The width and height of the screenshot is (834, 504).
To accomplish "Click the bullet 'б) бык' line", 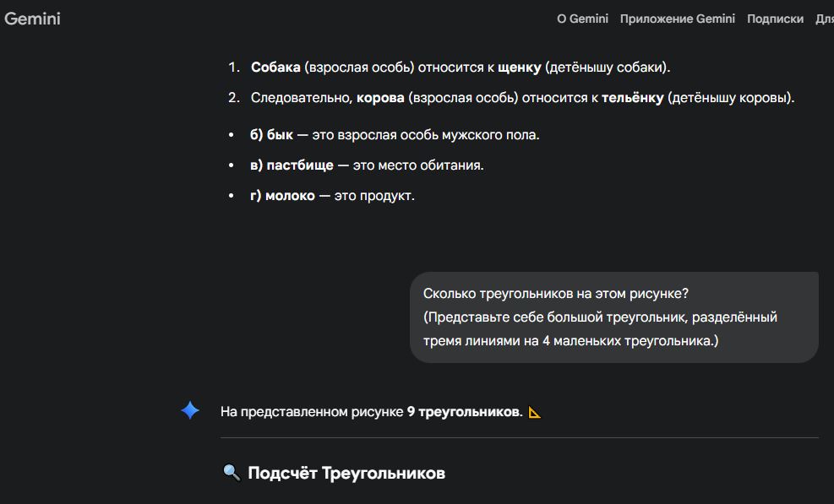I will click(394, 135).
